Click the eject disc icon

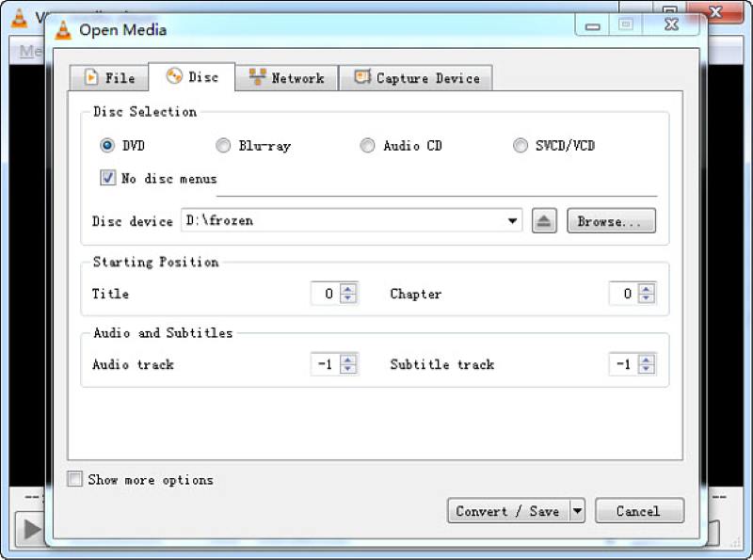546,220
